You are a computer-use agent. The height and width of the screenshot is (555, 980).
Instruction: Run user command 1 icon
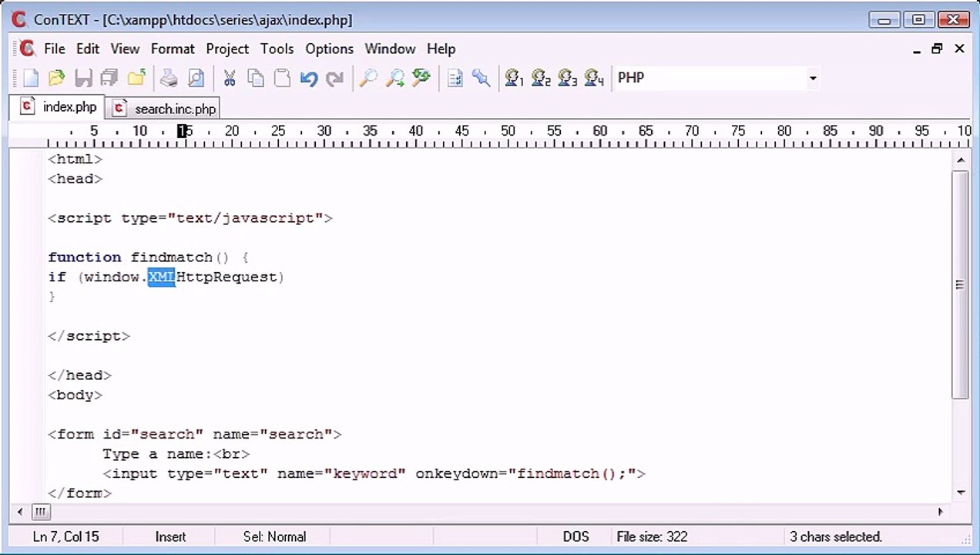click(x=514, y=78)
